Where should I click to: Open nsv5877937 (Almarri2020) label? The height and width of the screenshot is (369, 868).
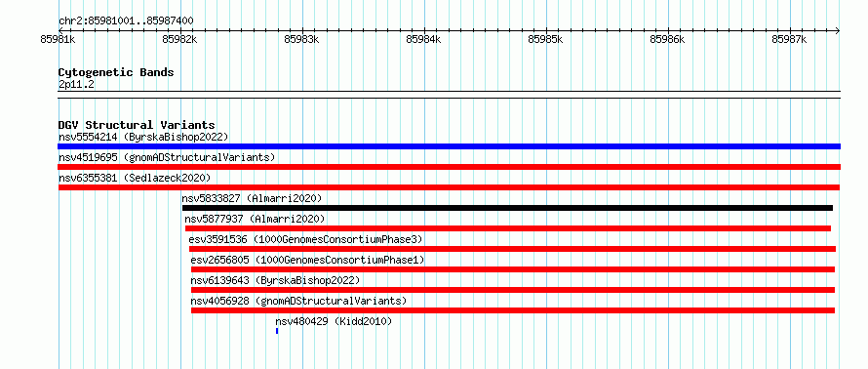256,219
